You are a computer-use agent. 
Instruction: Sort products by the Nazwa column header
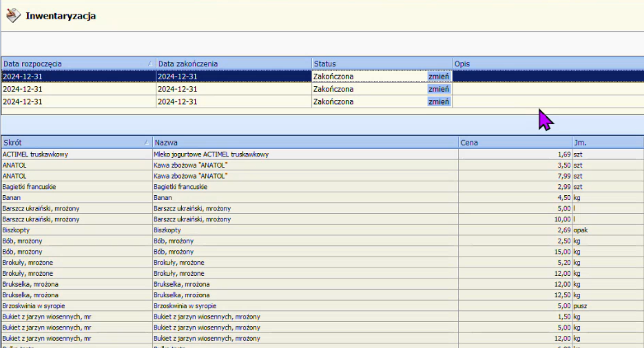(x=305, y=143)
